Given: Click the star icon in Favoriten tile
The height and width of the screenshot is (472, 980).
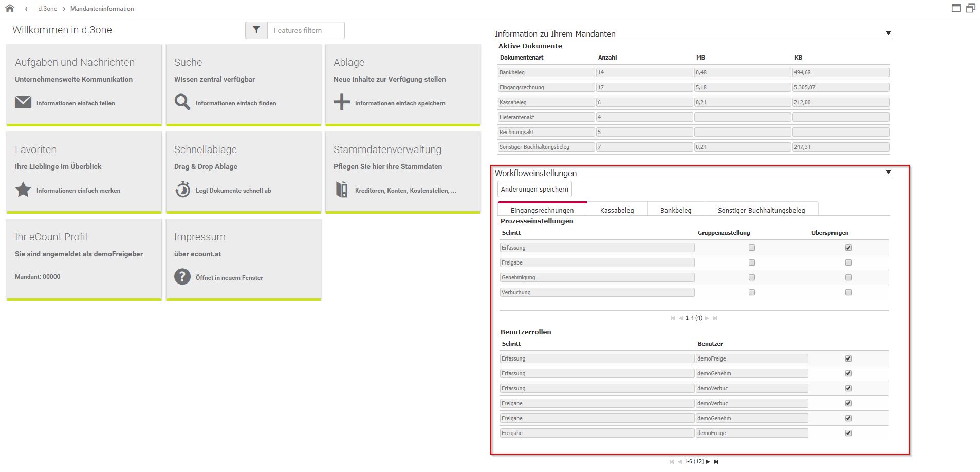Looking at the screenshot, I should tap(23, 190).
